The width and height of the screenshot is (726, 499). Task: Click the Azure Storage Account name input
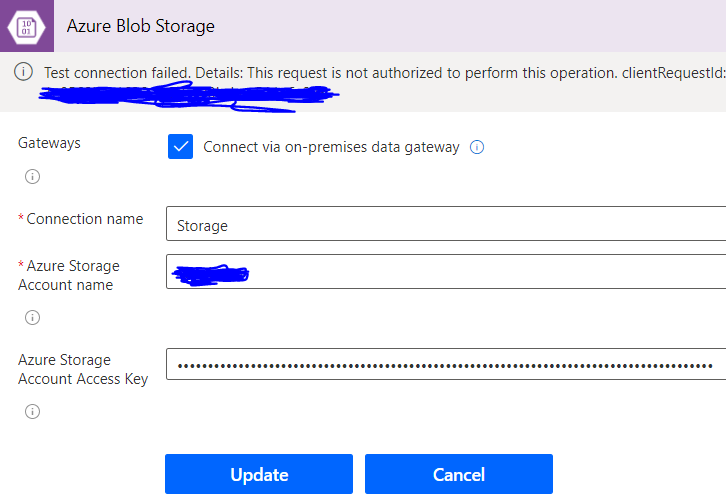click(446, 271)
